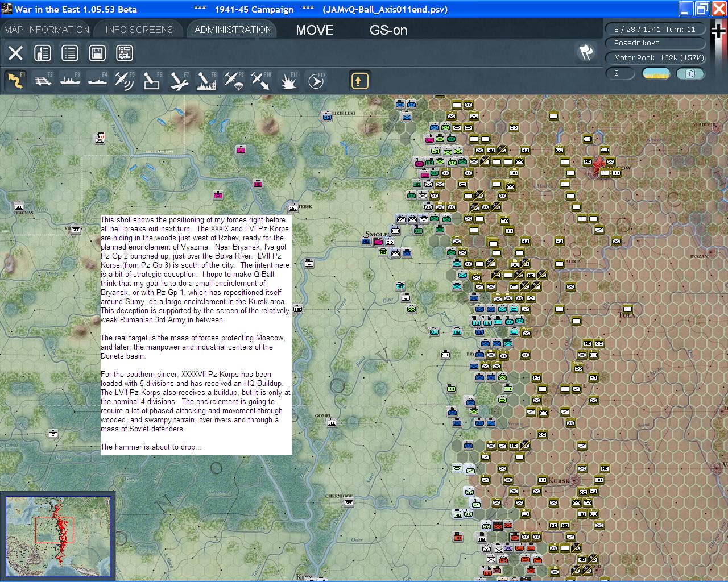Click the date and turn 11 display

coord(655,29)
